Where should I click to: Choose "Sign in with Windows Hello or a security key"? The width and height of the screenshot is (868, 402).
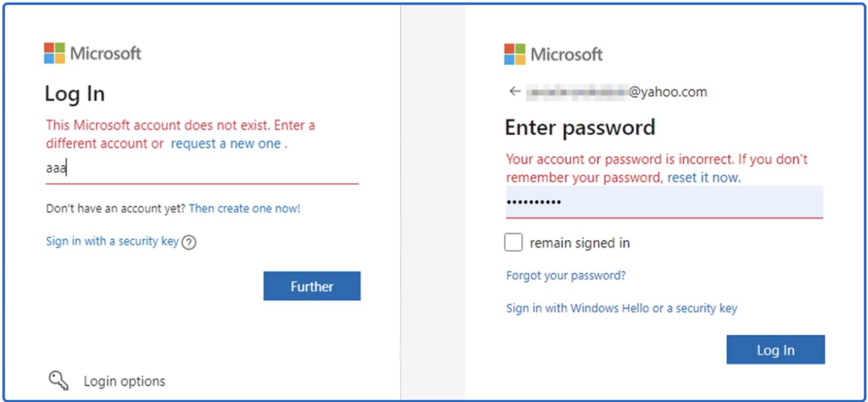click(x=622, y=308)
